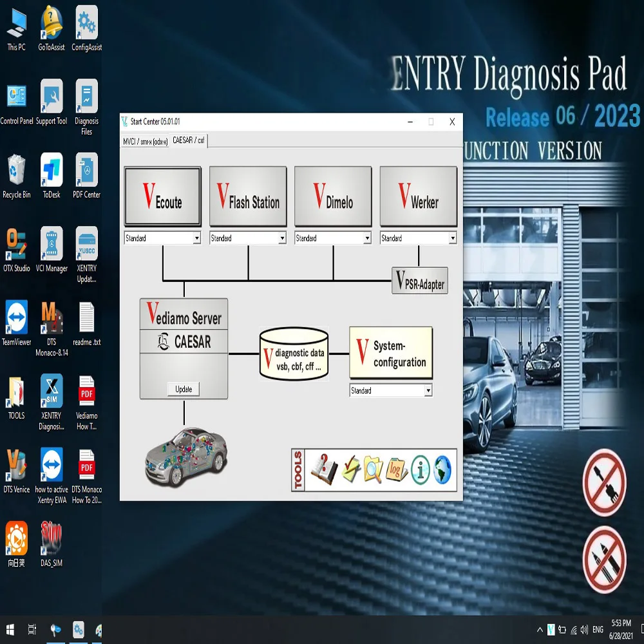Open the green info tool icon
The image size is (644, 644).
click(x=420, y=470)
